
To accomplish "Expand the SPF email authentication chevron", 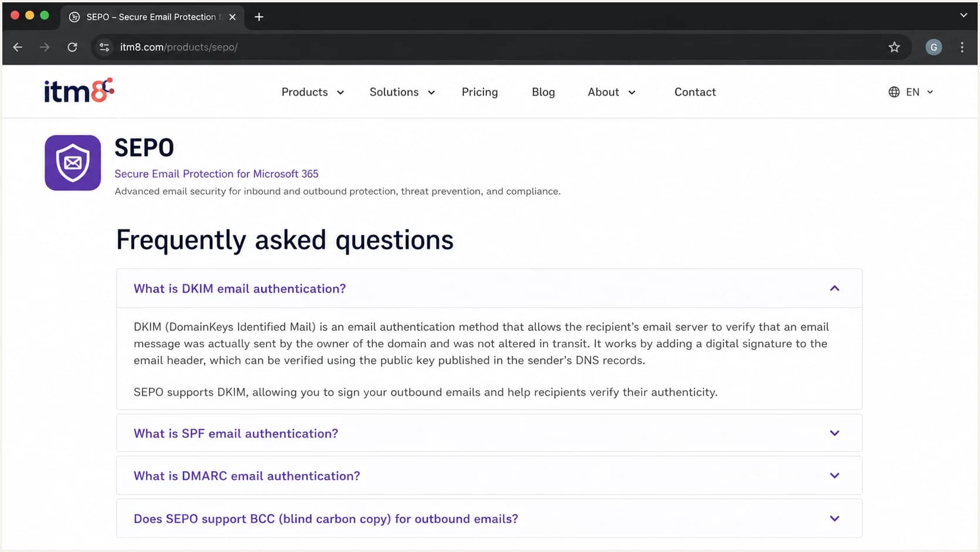I will point(835,433).
